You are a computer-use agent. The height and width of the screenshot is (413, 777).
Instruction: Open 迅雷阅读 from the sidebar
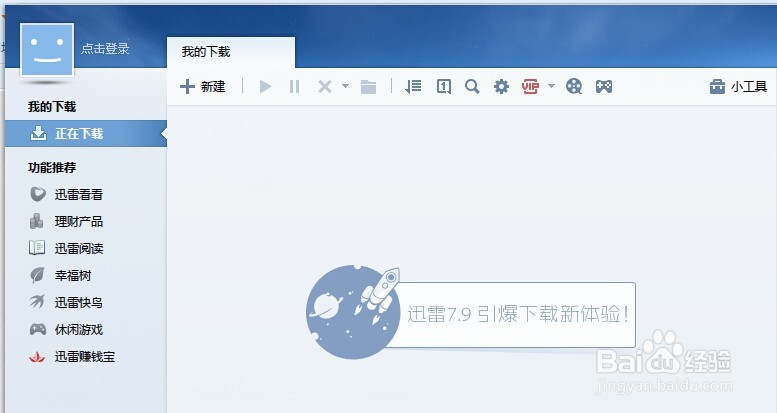pyautogui.click(x=66, y=248)
